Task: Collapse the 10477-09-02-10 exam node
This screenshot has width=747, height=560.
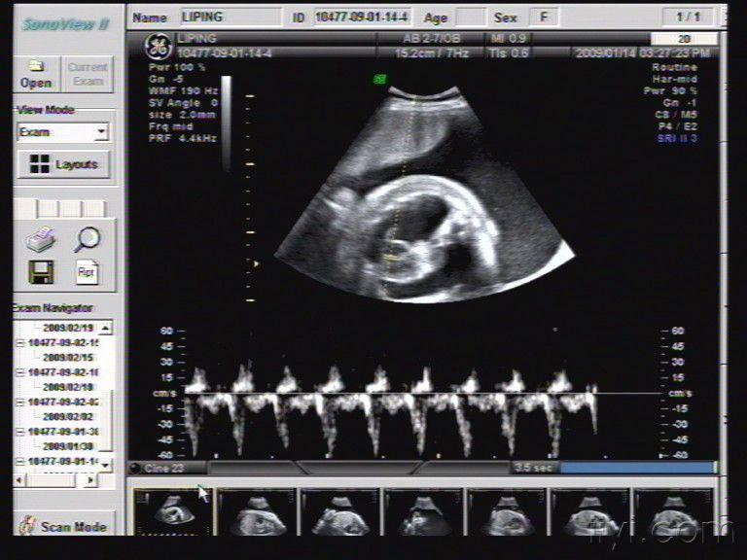Action: pyautogui.click(x=20, y=372)
